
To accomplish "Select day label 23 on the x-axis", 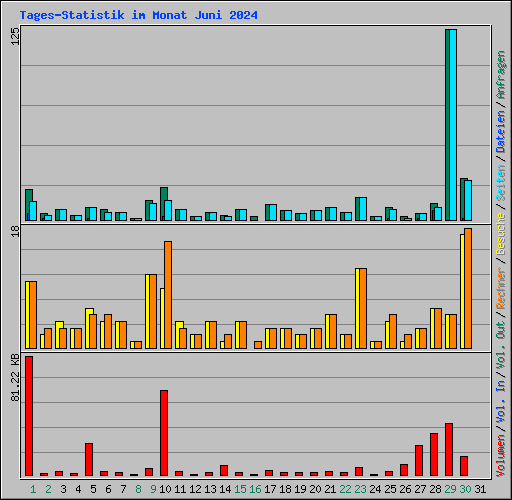I will [x=360, y=489].
